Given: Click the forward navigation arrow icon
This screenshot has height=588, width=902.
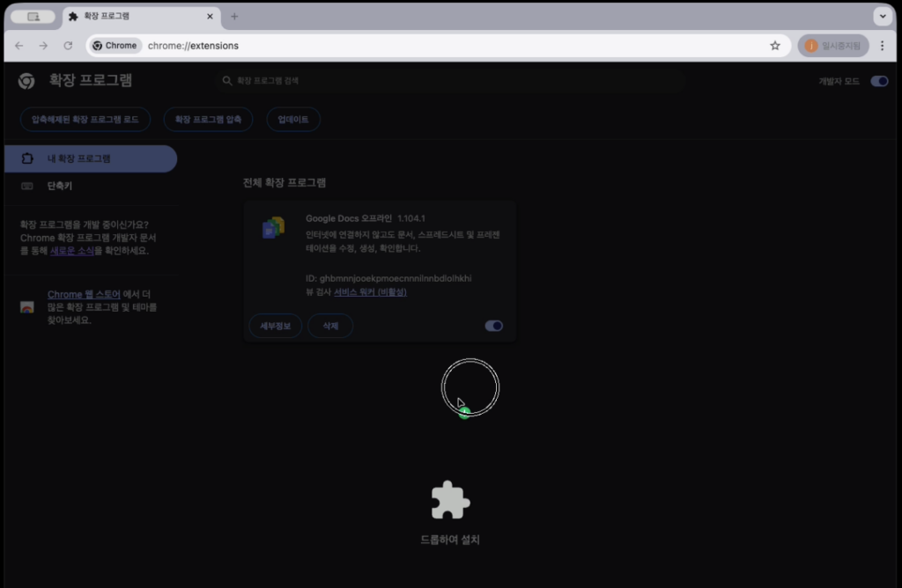Looking at the screenshot, I should click(43, 46).
